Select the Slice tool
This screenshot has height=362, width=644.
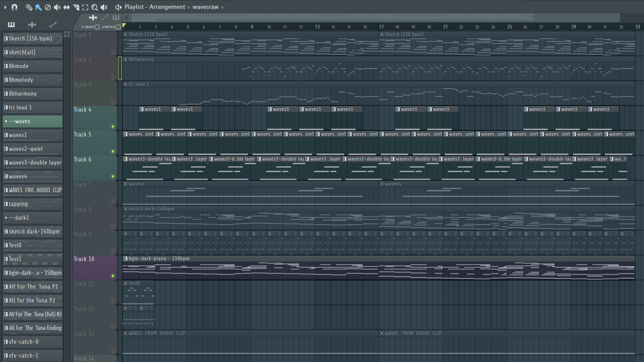click(x=76, y=7)
